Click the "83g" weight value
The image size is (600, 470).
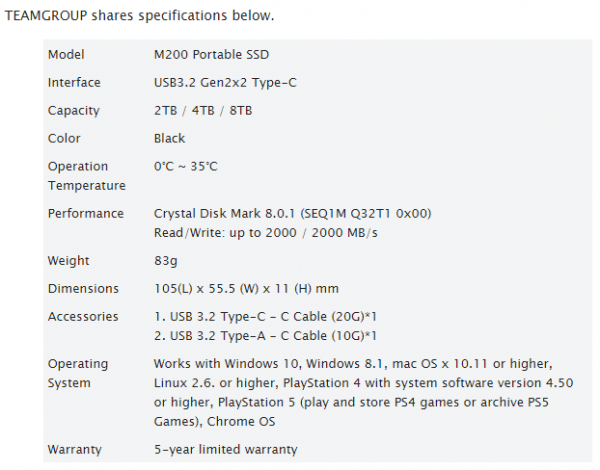point(164,260)
